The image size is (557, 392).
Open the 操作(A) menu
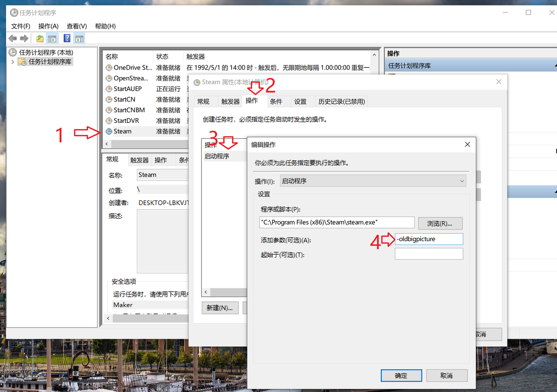48,26
